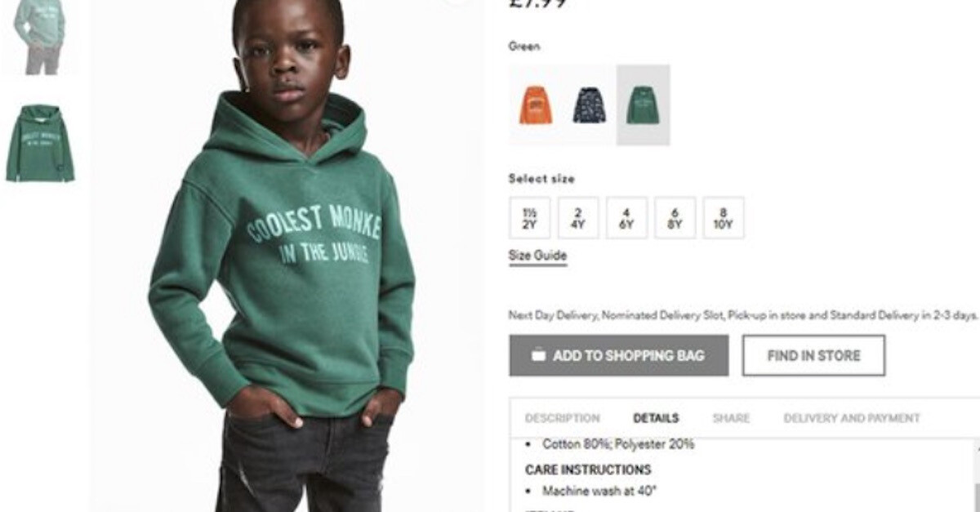Choose size 4-6Y
Screen dimensions: 980x512
point(626,218)
